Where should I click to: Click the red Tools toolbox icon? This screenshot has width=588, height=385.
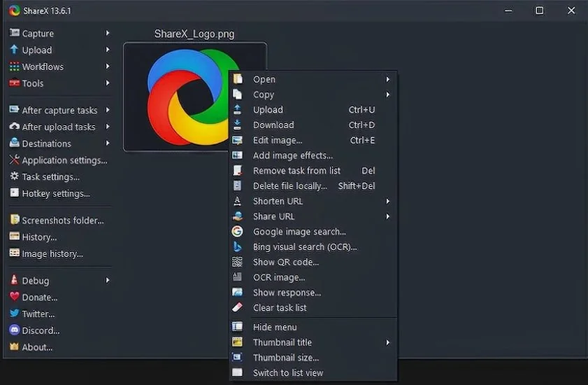[x=14, y=83]
